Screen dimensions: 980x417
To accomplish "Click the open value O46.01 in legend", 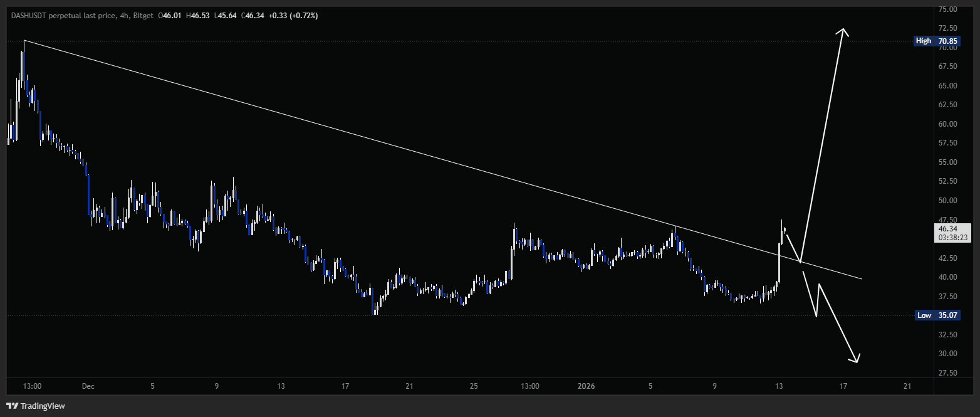I will click(x=170, y=15).
